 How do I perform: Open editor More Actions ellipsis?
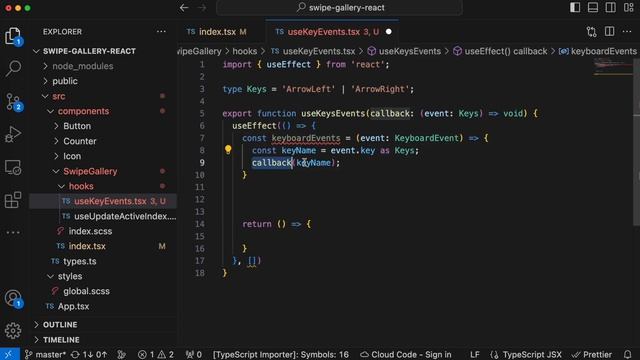pyautogui.click(x=627, y=31)
